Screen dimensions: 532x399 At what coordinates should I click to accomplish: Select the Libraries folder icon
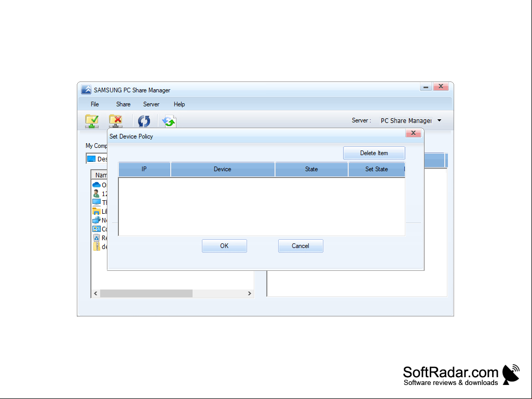point(97,211)
